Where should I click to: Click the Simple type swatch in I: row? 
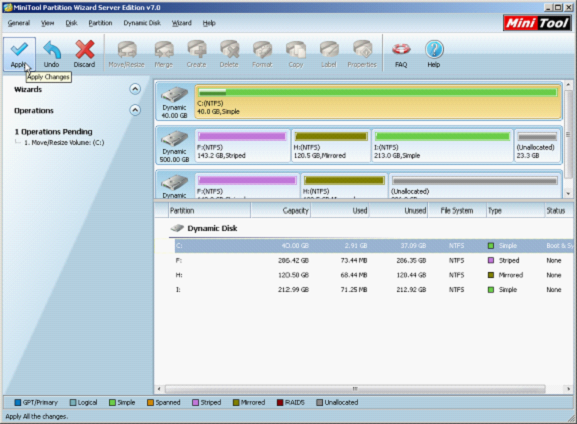pos(491,290)
